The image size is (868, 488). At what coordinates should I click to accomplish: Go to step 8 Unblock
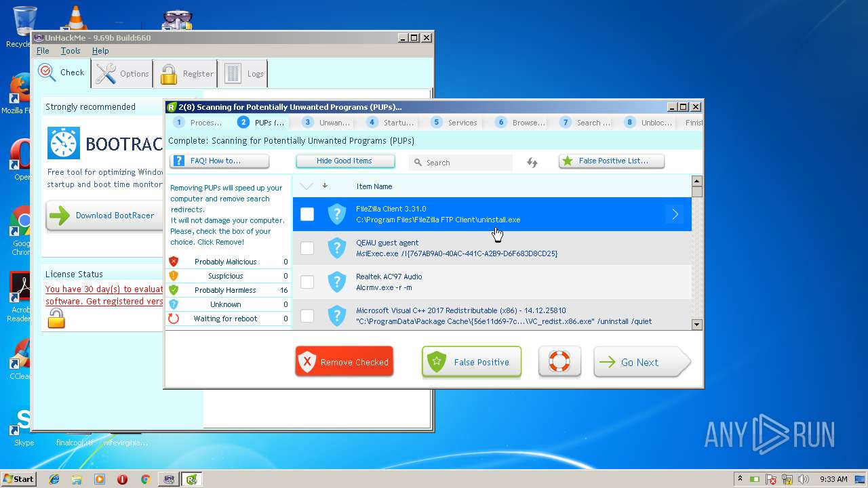[648, 123]
